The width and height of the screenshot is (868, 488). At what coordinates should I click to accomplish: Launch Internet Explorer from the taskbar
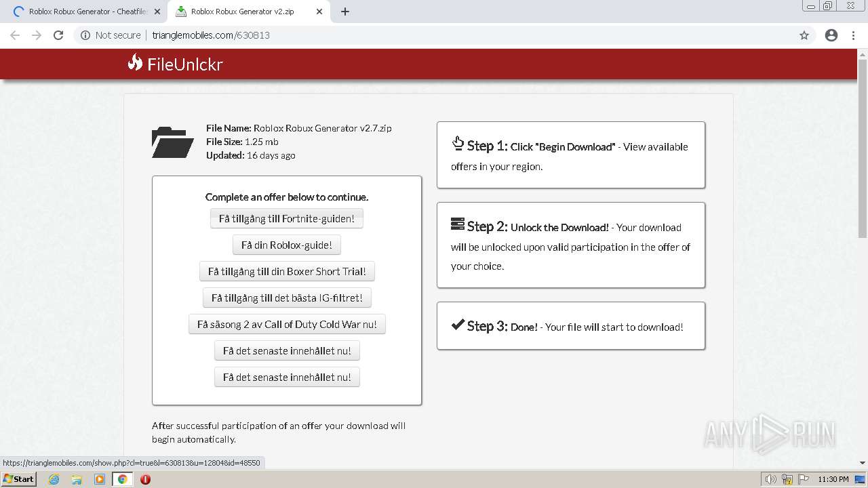[x=54, y=479]
